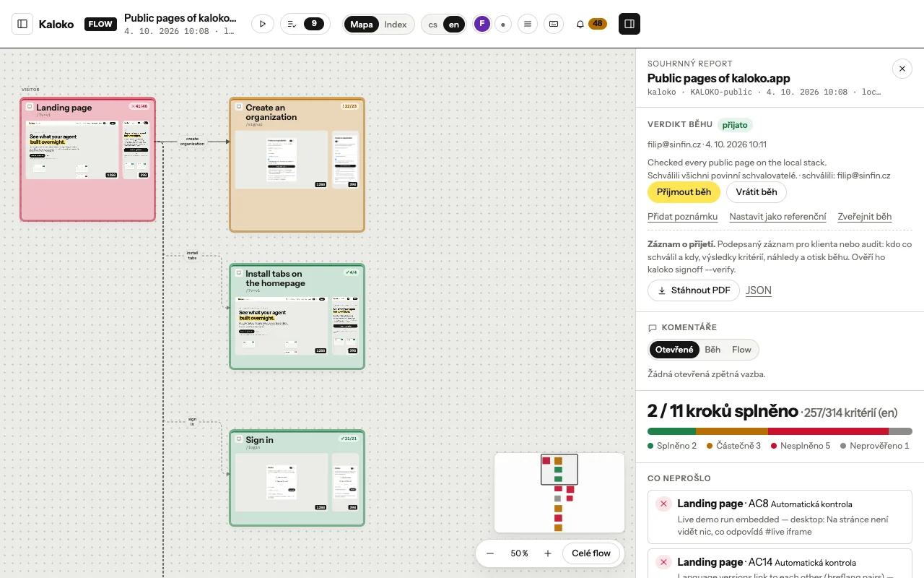The width and height of the screenshot is (924, 578).
Task: Zoom out with the minus button
Action: click(490, 553)
